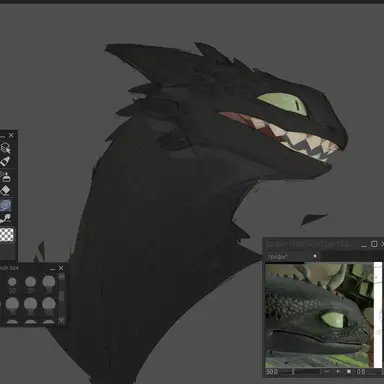
Task: Minimize the Brush Size panel
Action: (52, 268)
